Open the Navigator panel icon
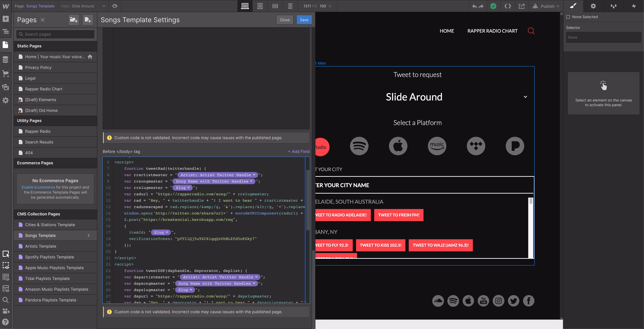 [6, 32]
